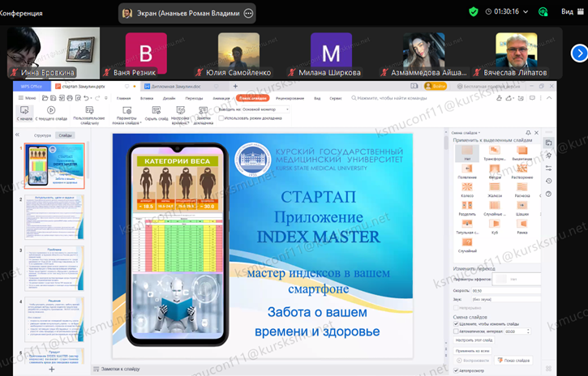Screen dimensions: 588x376
Task: Open 'Параметры эффектов' dropdown
Action: click(516, 279)
